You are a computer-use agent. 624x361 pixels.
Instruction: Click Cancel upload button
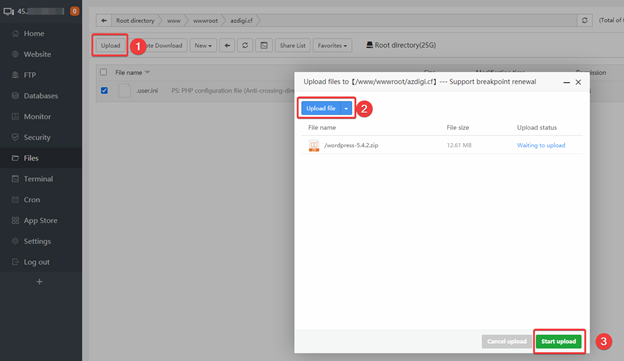tap(507, 341)
